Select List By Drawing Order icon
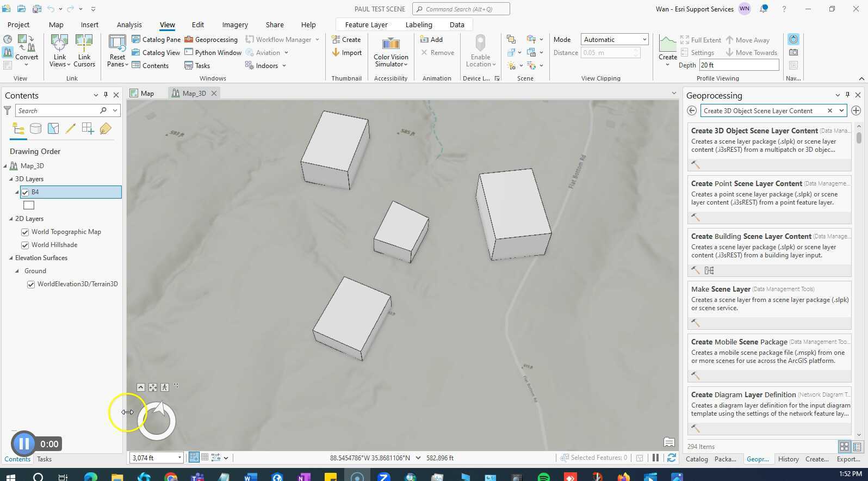This screenshot has height=481, width=868. pyautogui.click(x=18, y=128)
